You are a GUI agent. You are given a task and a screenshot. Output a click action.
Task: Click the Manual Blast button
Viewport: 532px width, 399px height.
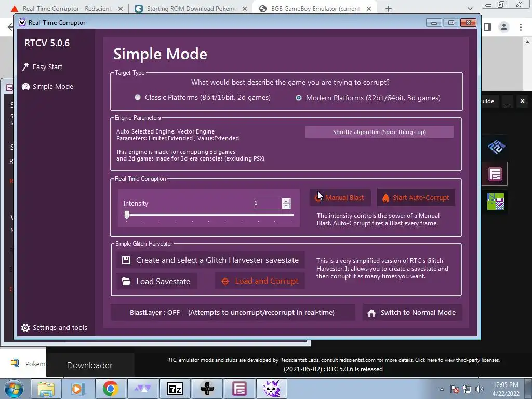tap(340, 197)
